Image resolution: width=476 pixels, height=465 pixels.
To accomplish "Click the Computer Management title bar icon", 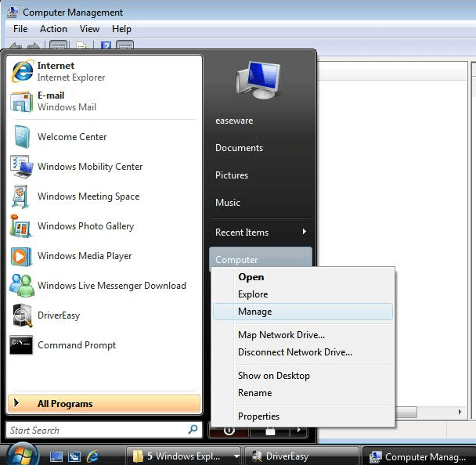I will [x=13, y=12].
